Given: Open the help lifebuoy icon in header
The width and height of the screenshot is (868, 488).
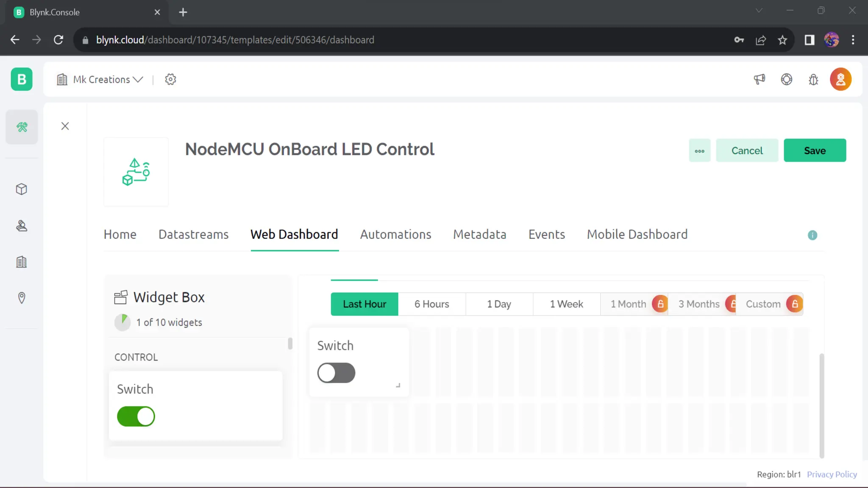Looking at the screenshot, I should click(x=787, y=79).
